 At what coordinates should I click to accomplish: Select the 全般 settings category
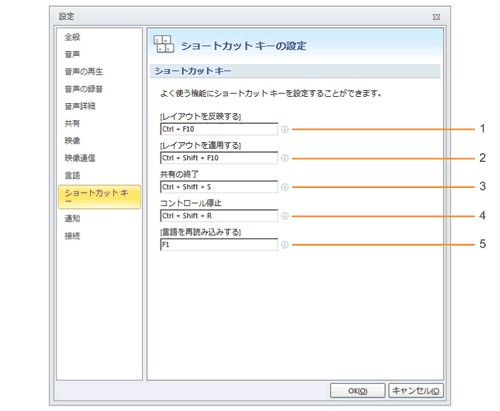[x=72, y=37]
